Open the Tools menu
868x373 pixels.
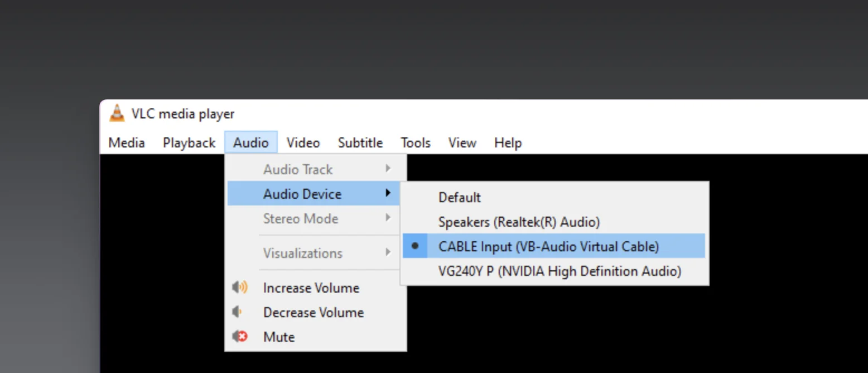416,143
